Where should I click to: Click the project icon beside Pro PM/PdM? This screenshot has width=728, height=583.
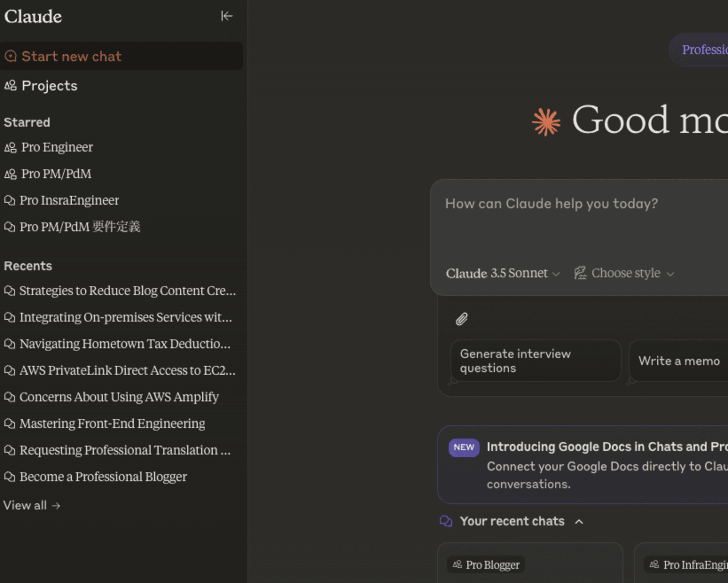click(x=11, y=174)
